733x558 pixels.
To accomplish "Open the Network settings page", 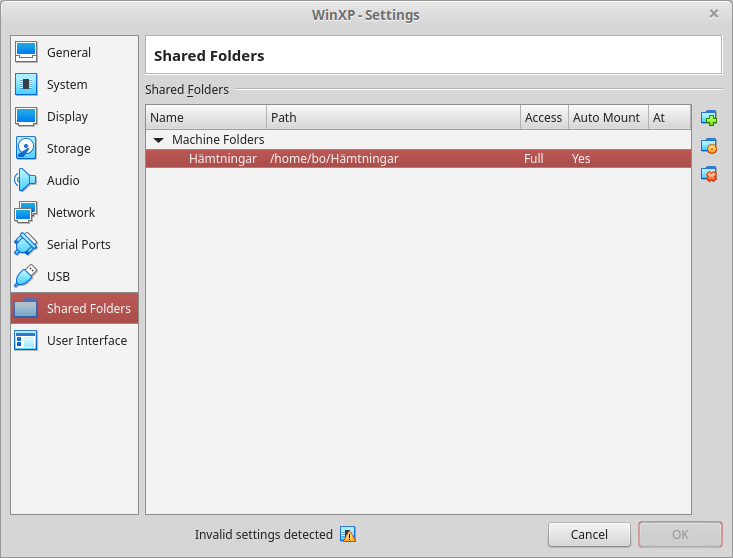I will pyautogui.click(x=74, y=212).
